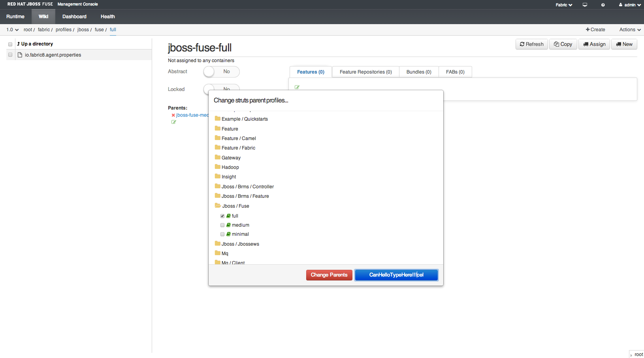Expand the Feature / Camel folder

[235, 138]
